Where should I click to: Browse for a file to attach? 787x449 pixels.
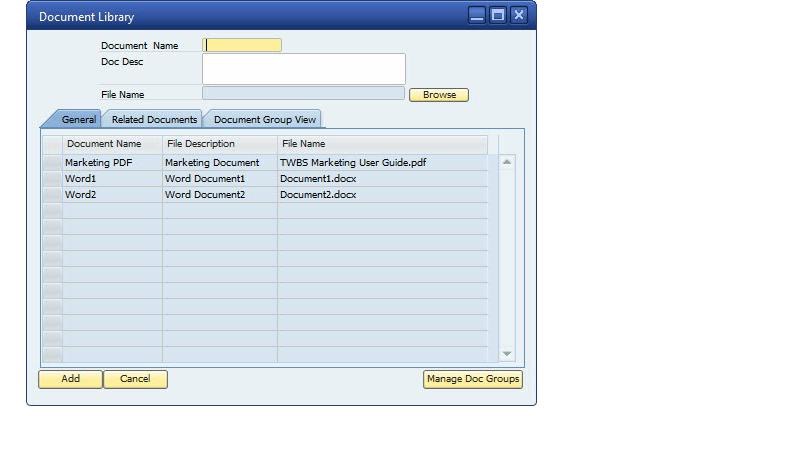tap(439, 95)
